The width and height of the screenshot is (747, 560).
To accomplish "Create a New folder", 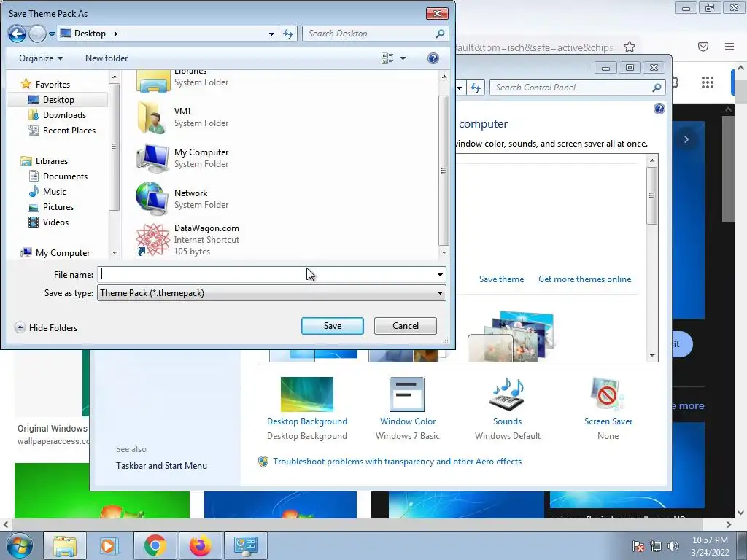I will pyautogui.click(x=107, y=58).
